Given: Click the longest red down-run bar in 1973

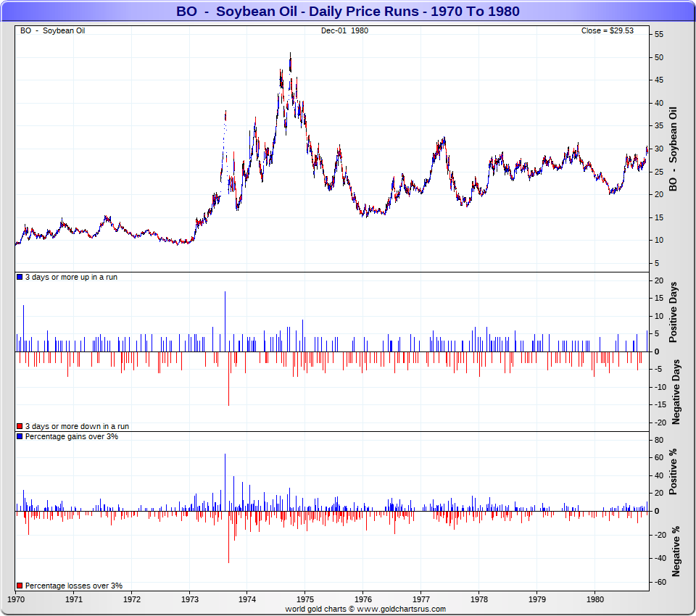Looking at the screenshot, I should pos(228,378).
